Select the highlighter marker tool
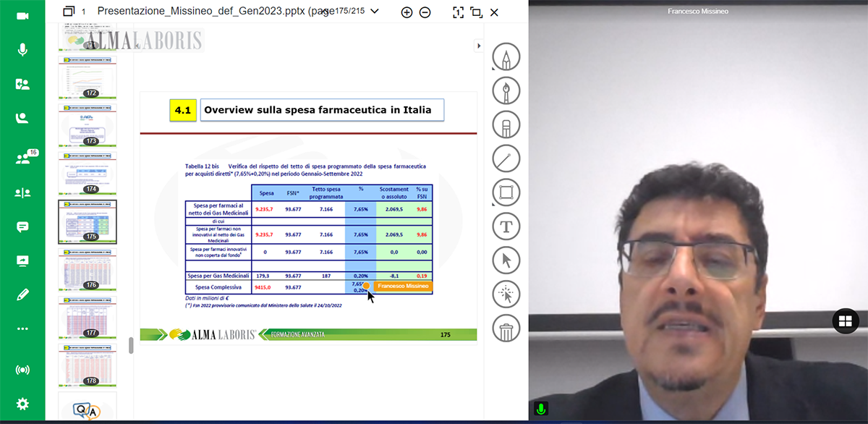Screen dimensions: 868x424 506,124
